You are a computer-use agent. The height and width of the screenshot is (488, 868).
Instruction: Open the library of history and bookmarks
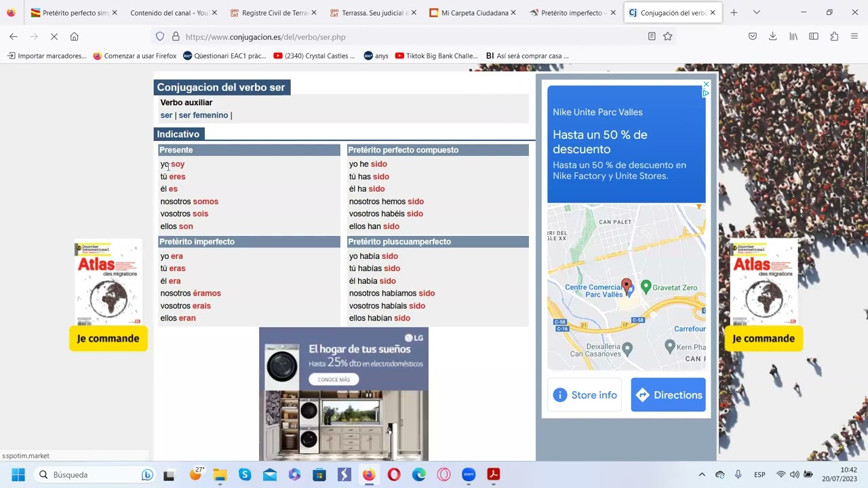click(x=793, y=37)
